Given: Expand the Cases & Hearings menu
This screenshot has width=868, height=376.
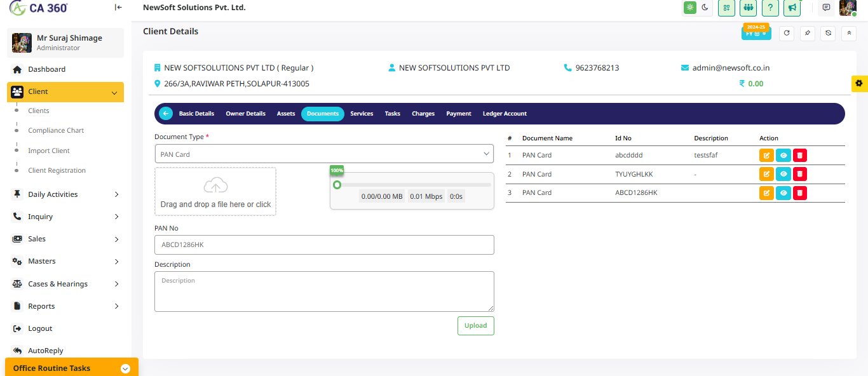Looking at the screenshot, I should [x=65, y=284].
